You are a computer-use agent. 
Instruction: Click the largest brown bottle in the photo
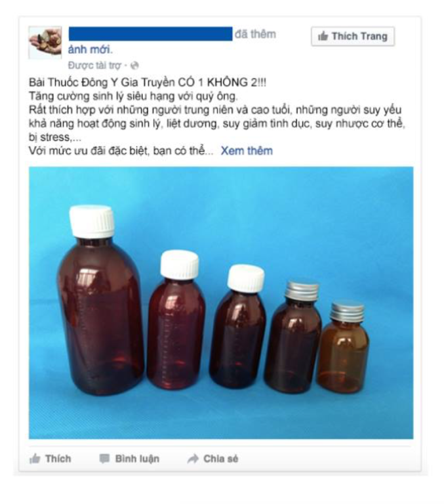click(x=100, y=301)
